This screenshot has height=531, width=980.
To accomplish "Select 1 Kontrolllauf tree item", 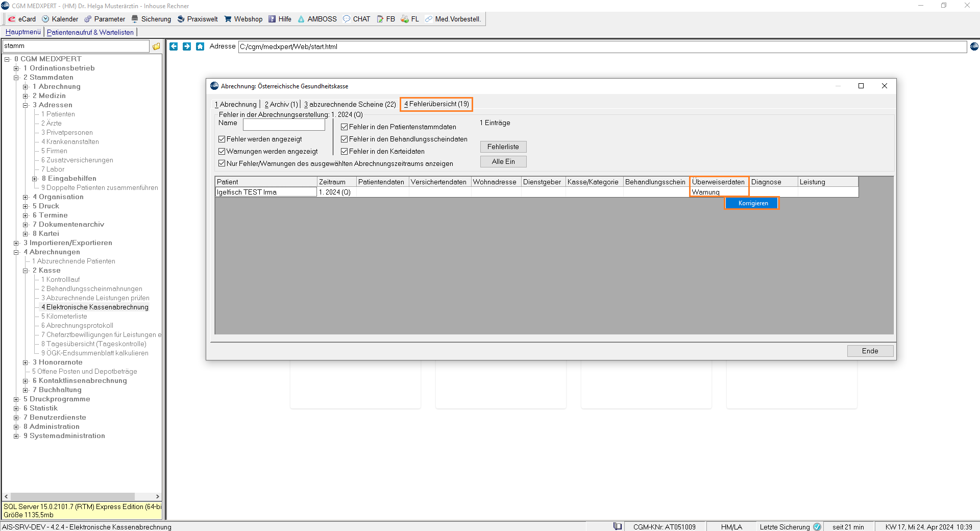I will (x=60, y=280).
